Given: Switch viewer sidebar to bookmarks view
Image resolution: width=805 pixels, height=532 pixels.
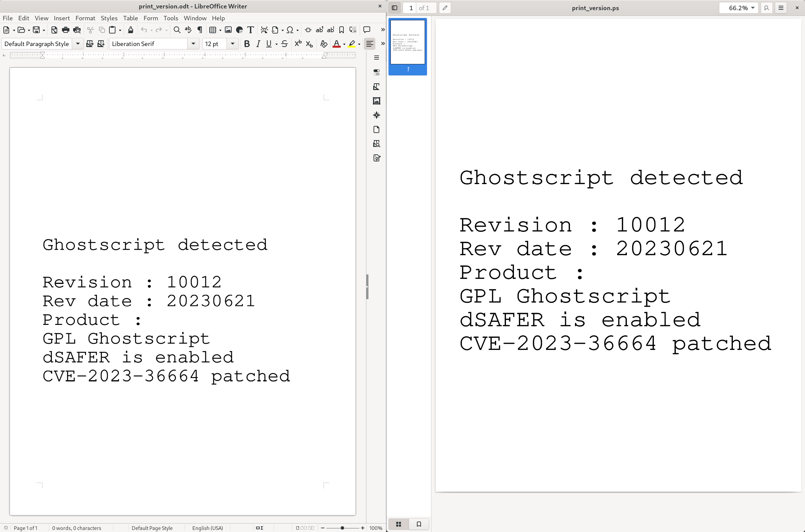Looking at the screenshot, I should point(419,524).
